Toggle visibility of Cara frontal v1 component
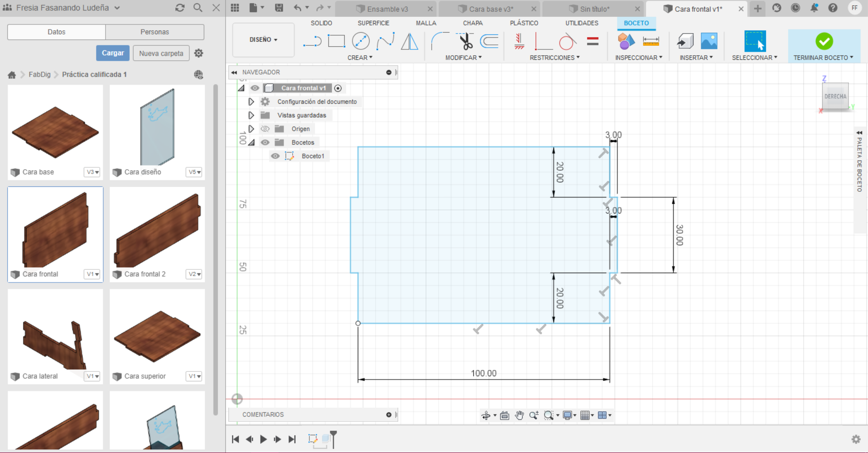 [x=255, y=88]
